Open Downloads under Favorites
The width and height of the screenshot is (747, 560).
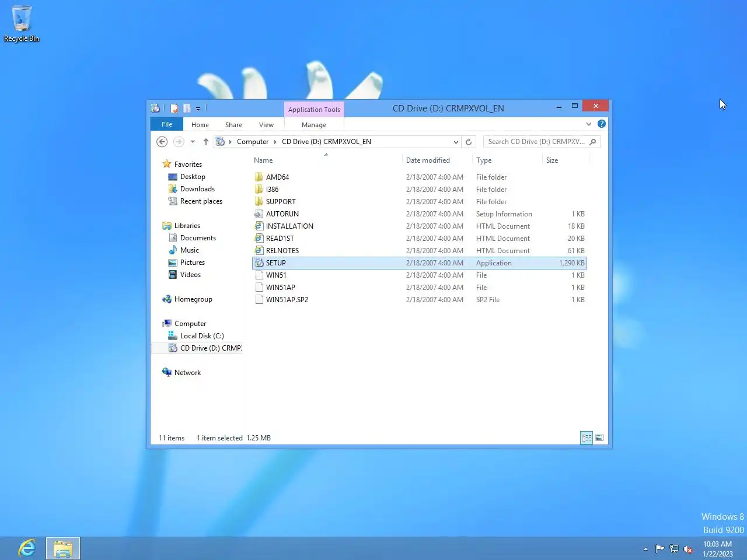click(x=197, y=189)
